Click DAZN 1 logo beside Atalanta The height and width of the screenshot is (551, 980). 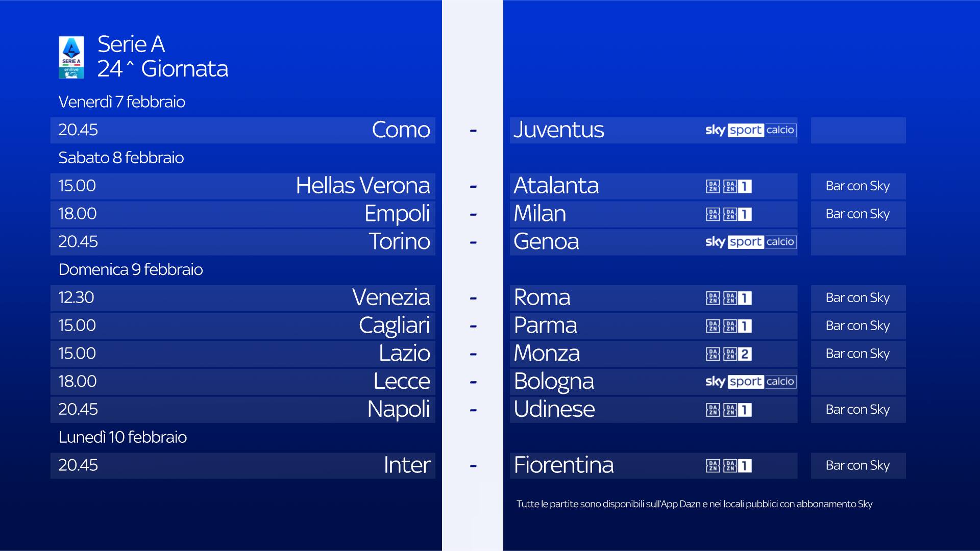tap(729, 186)
